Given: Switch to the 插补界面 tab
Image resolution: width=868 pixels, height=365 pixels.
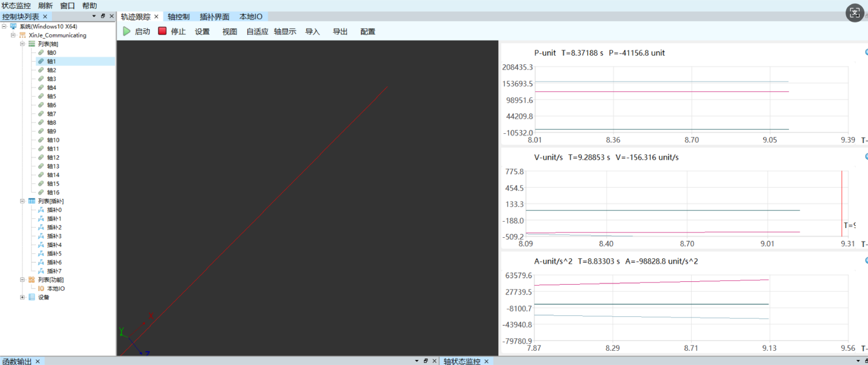Looking at the screenshot, I should click(214, 16).
